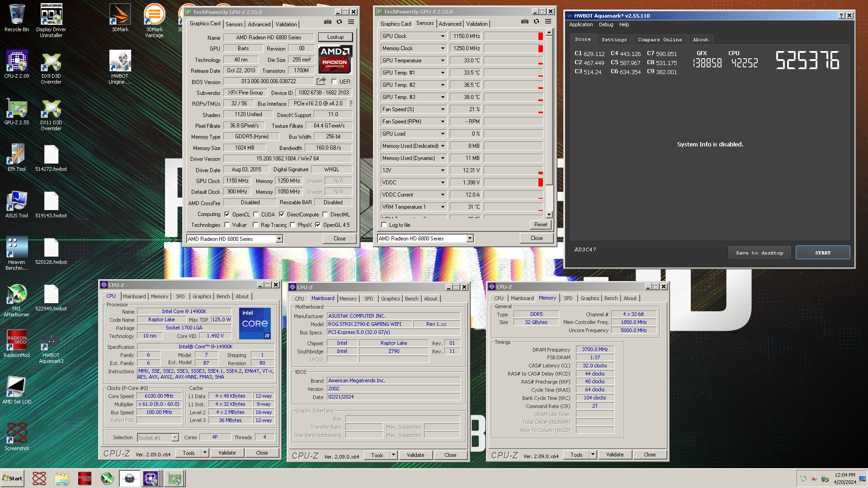The height and width of the screenshot is (488, 868).
Task: Click GPU-Z Sensors vertical scrollbar down arrow
Action: click(549, 215)
